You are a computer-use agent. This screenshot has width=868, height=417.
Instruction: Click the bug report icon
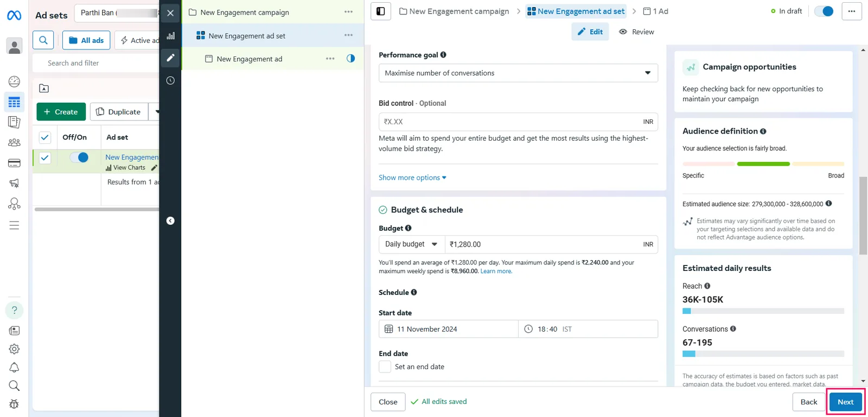14,404
